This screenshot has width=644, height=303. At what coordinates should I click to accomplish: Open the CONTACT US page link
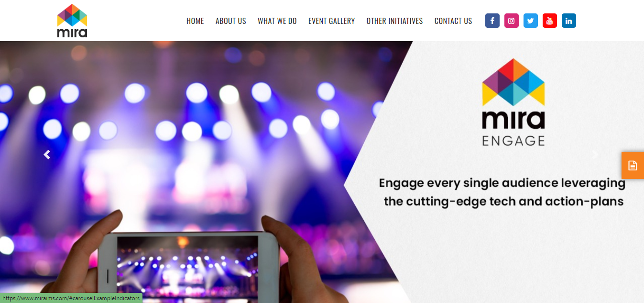tap(453, 21)
